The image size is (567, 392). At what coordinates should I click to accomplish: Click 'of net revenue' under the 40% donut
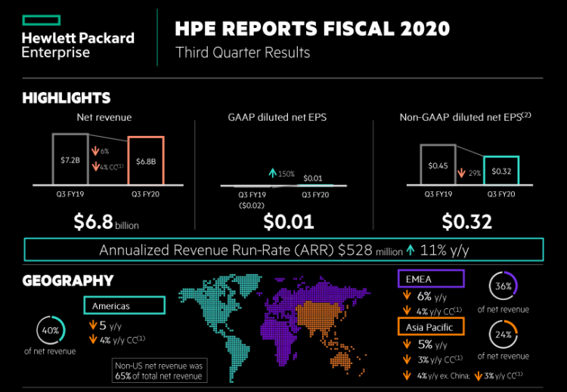pos(50,351)
